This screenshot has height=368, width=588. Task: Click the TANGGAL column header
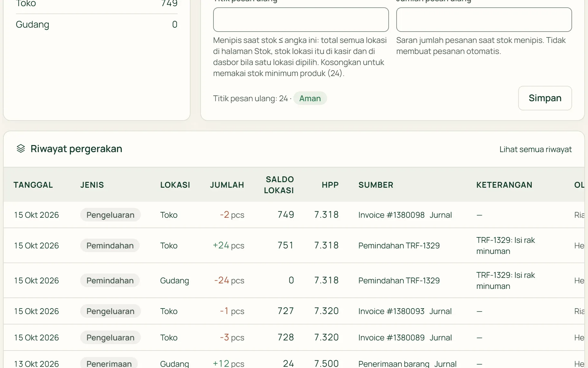(33, 185)
